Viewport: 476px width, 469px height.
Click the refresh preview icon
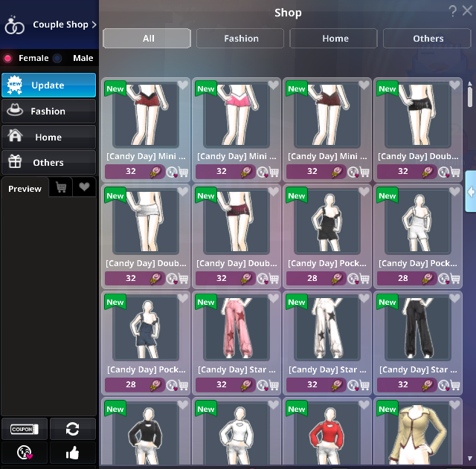(73, 429)
